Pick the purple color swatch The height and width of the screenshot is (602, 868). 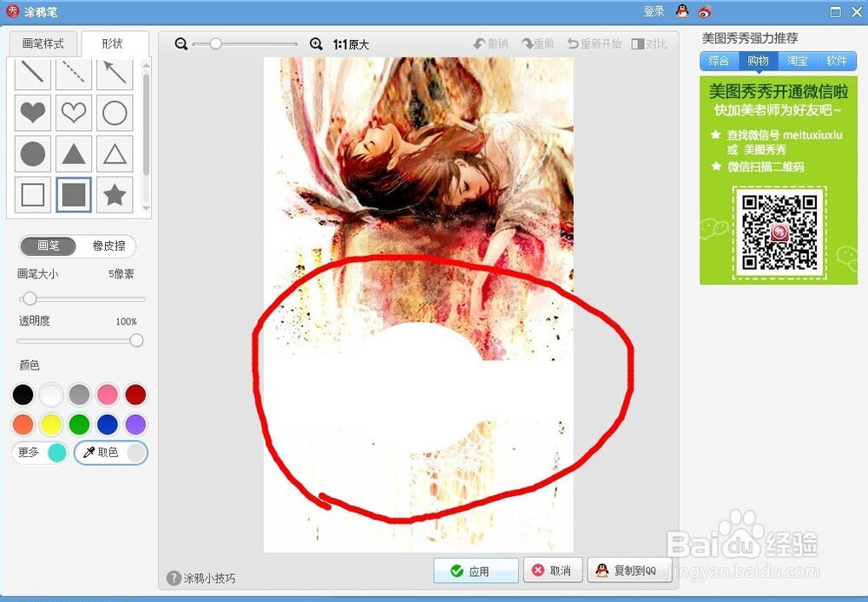tap(135, 424)
